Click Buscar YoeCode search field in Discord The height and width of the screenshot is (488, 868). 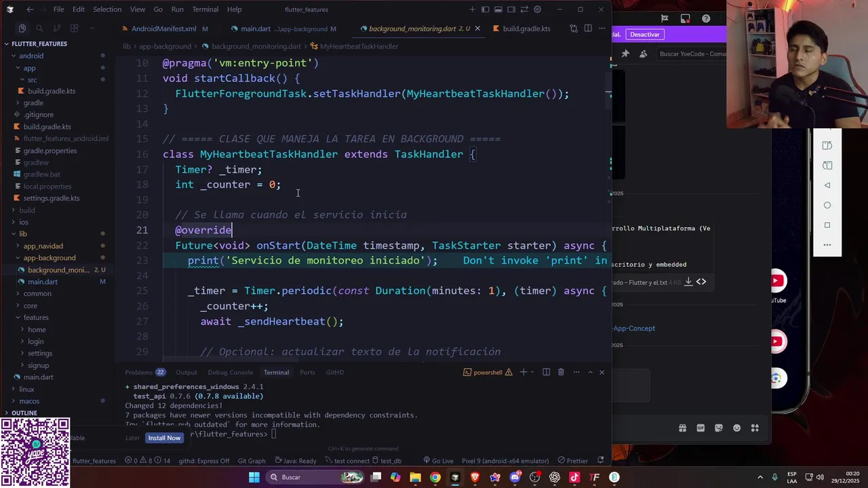click(x=692, y=54)
